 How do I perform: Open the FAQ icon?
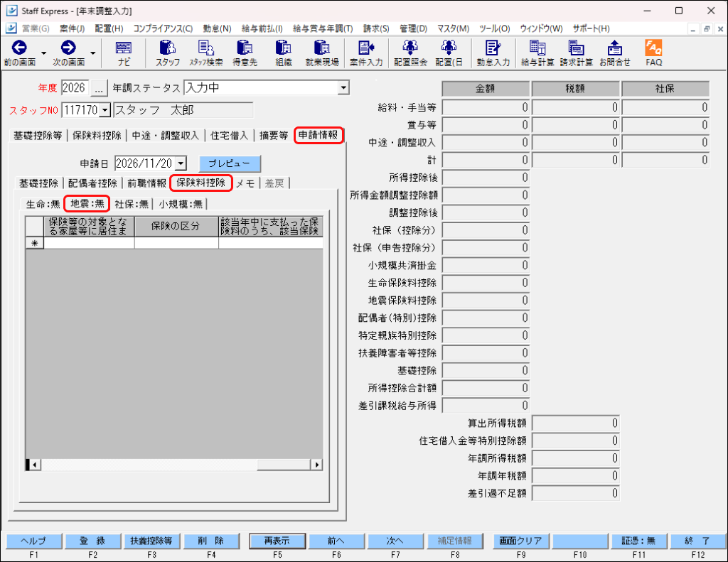tap(654, 48)
